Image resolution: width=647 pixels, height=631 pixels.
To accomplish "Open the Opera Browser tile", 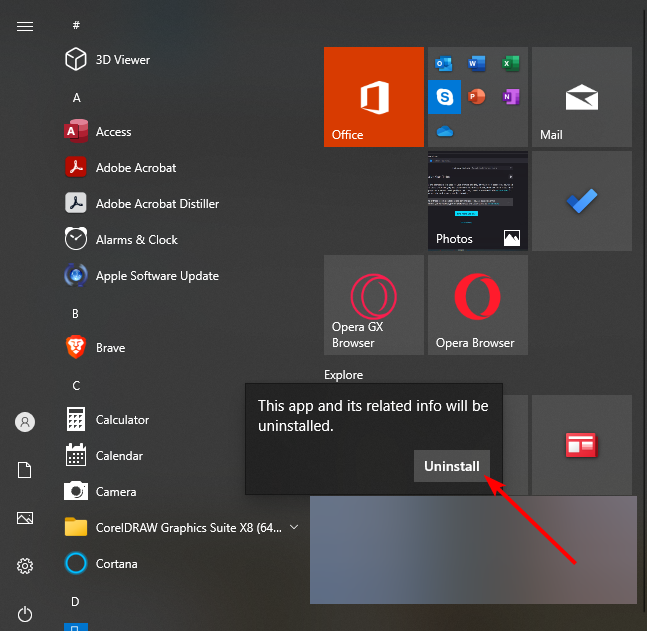I will (477, 305).
